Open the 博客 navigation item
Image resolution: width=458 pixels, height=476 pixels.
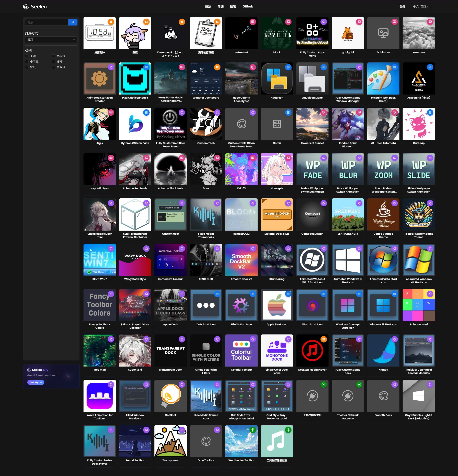(x=233, y=7)
